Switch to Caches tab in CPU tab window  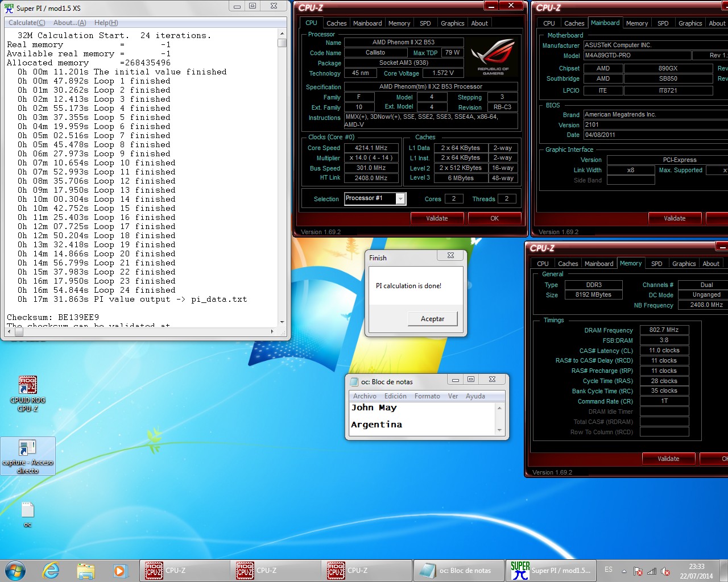click(x=336, y=23)
